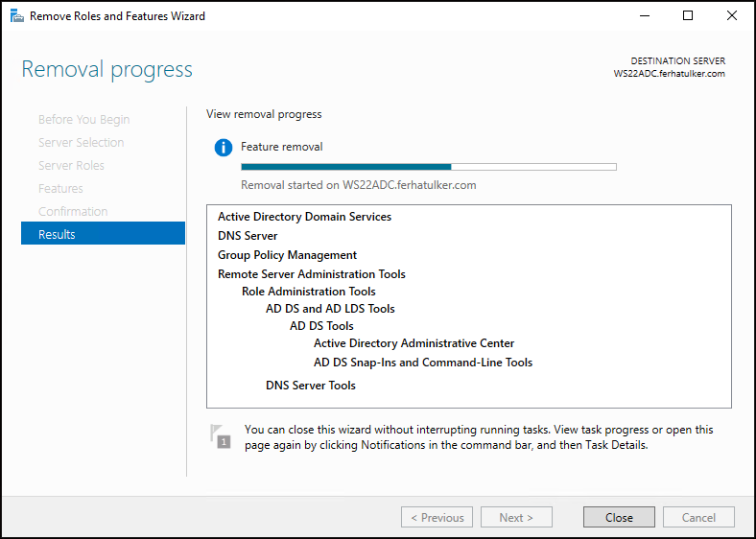This screenshot has height=539, width=756.
Task: Select Group Policy Management entry
Action: pyautogui.click(x=288, y=255)
